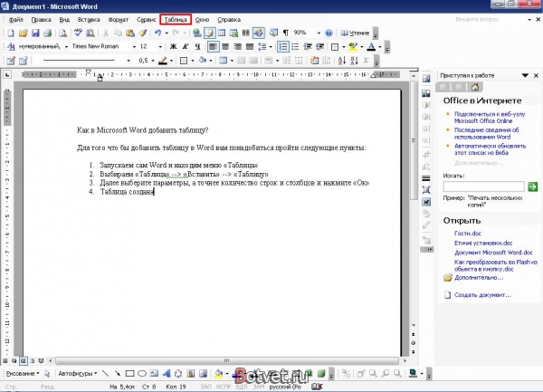Click the Fill Color bucket on the Drawing toolbar
543x392 pixels.
point(218,373)
